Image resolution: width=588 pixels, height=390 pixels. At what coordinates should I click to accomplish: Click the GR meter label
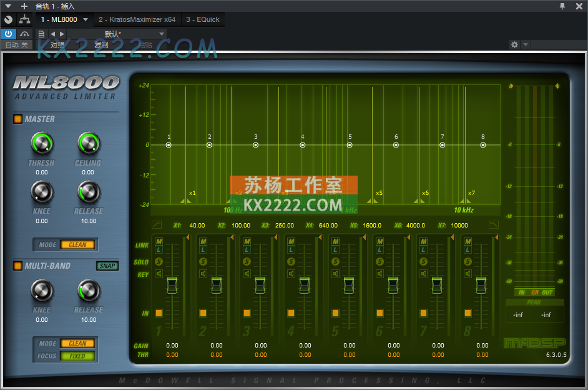[535, 292]
